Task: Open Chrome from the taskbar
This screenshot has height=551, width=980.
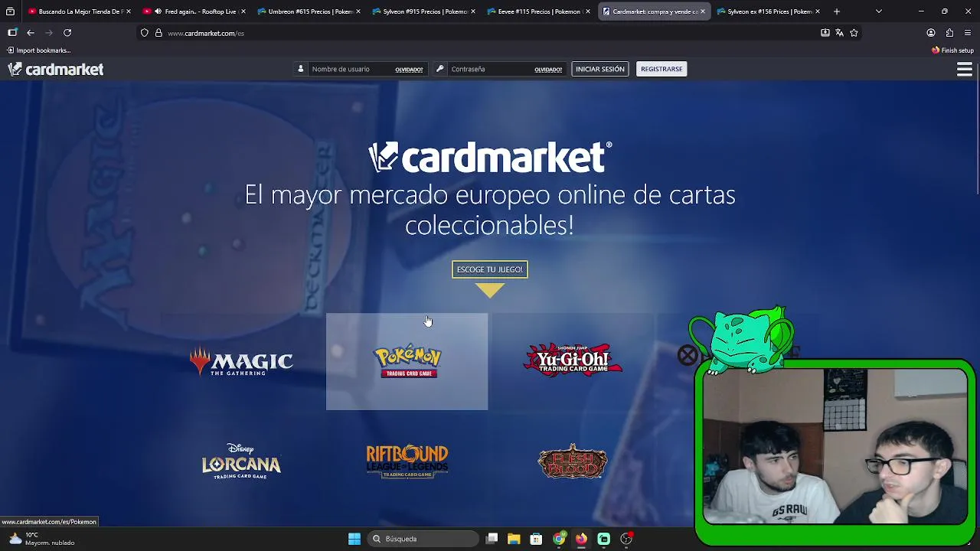Action: coord(559,539)
